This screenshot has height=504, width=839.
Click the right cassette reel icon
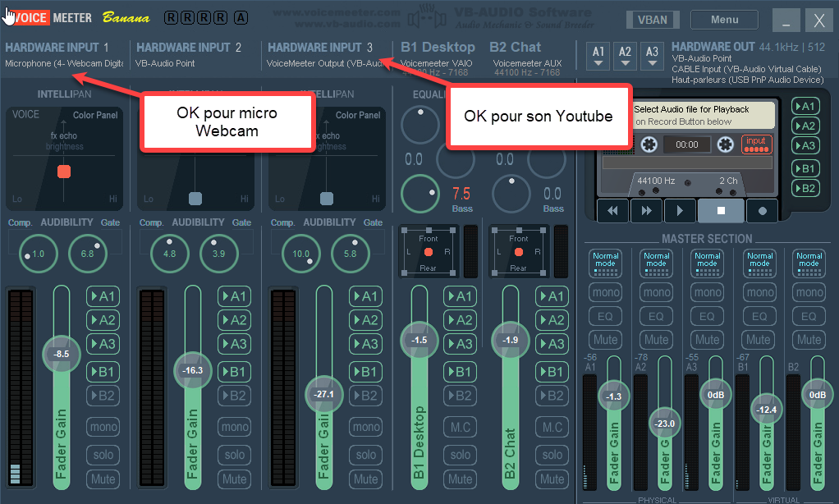725,144
